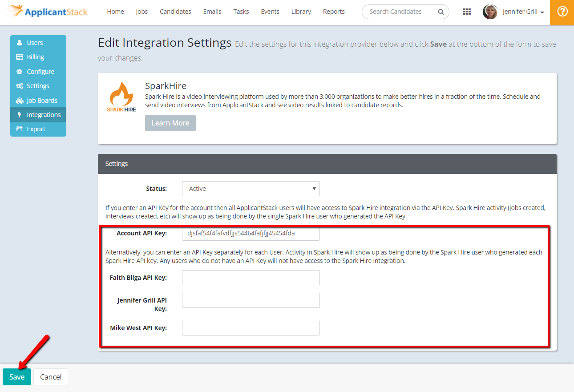Navigate to the Emails tab
Image resolution: width=574 pixels, height=392 pixels.
pos(212,12)
